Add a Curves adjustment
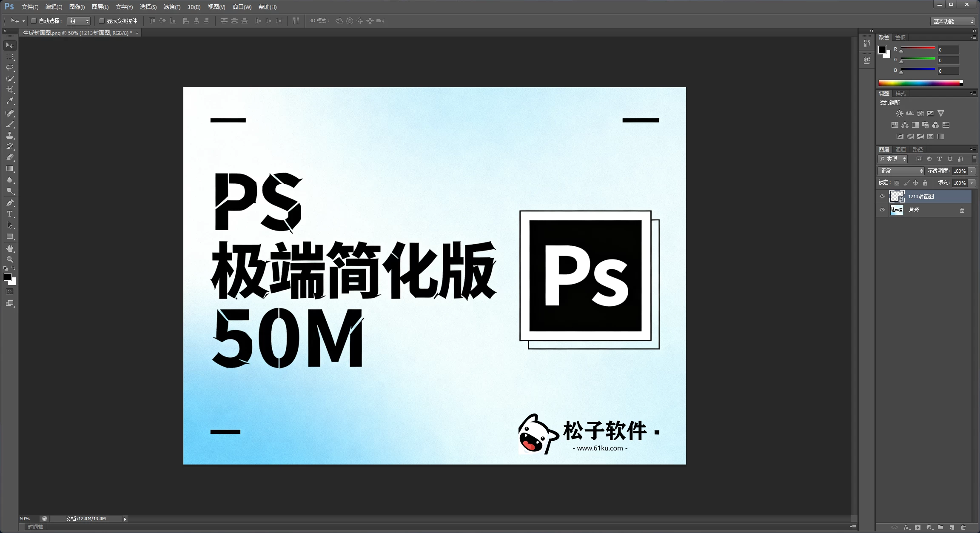This screenshot has width=980, height=533. [x=920, y=114]
